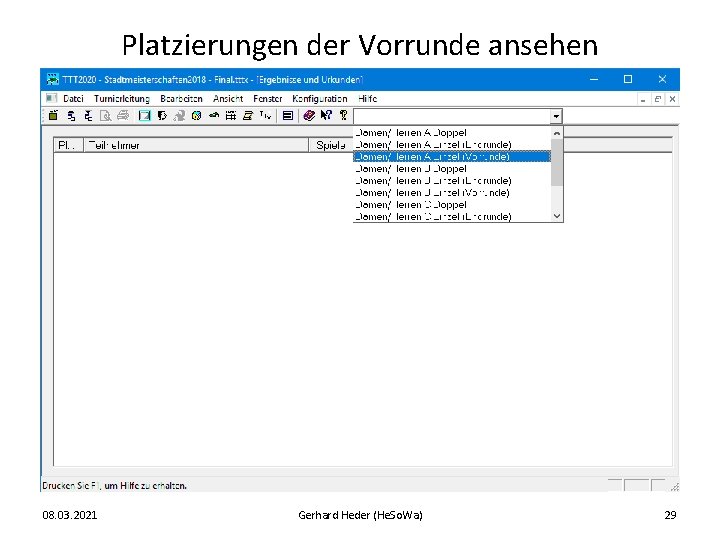The width and height of the screenshot is (720, 540).
Task: Activate context help arrow-question icon
Action: [326, 116]
